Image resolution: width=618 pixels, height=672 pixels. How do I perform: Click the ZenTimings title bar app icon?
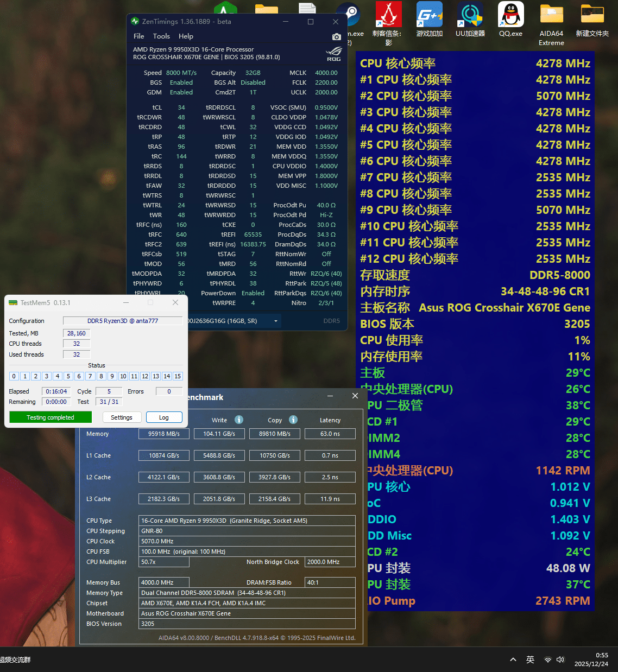click(135, 21)
